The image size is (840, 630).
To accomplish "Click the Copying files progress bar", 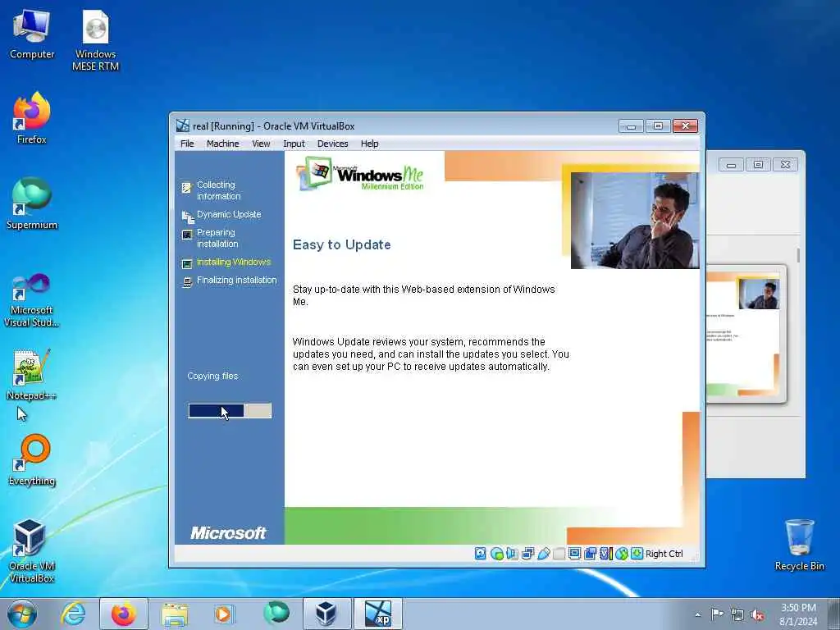I will tap(230, 411).
